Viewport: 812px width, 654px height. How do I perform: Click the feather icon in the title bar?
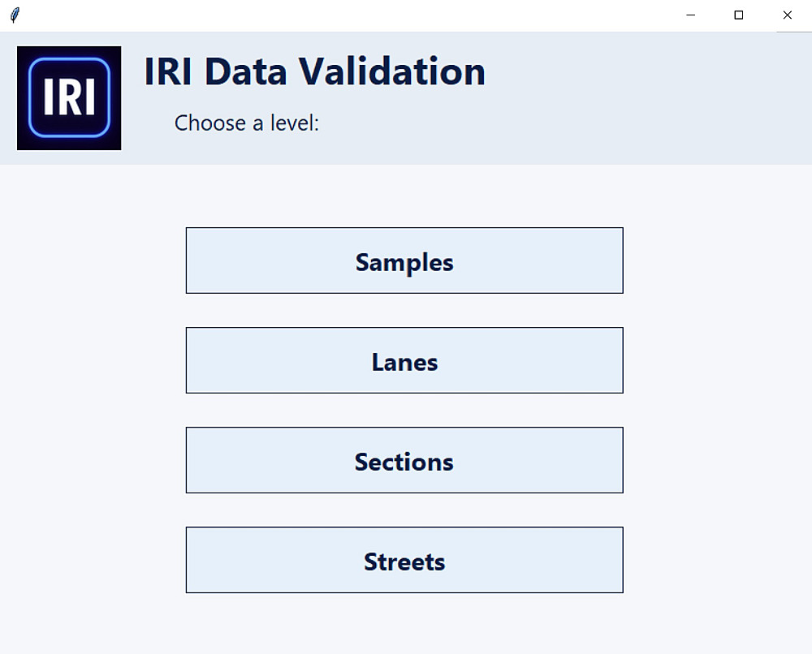(15, 15)
